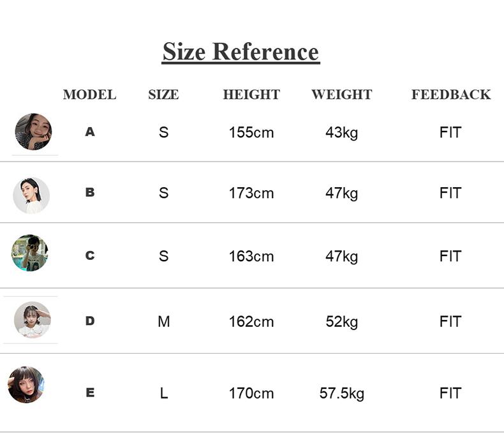
Task: Click Model E's avatar thumbnail
Action: [x=26, y=385]
